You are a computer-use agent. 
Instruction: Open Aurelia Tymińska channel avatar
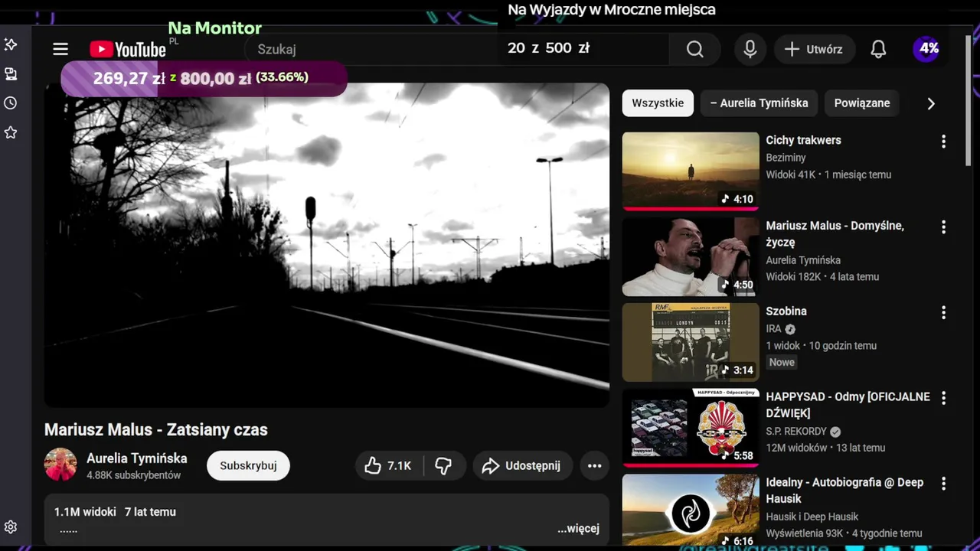(x=60, y=465)
